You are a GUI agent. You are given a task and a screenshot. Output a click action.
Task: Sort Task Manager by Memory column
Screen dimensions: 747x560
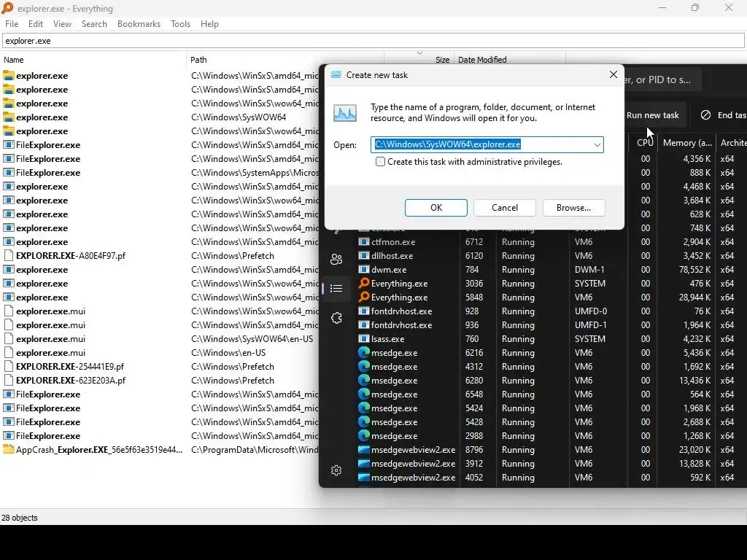pyautogui.click(x=687, y=142)
